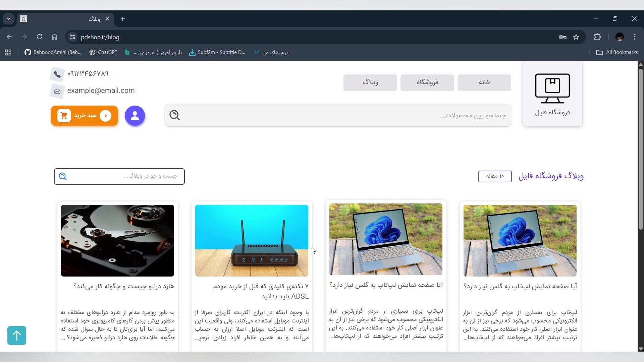
Task: Click the email envelope icon
Action: 57,91
